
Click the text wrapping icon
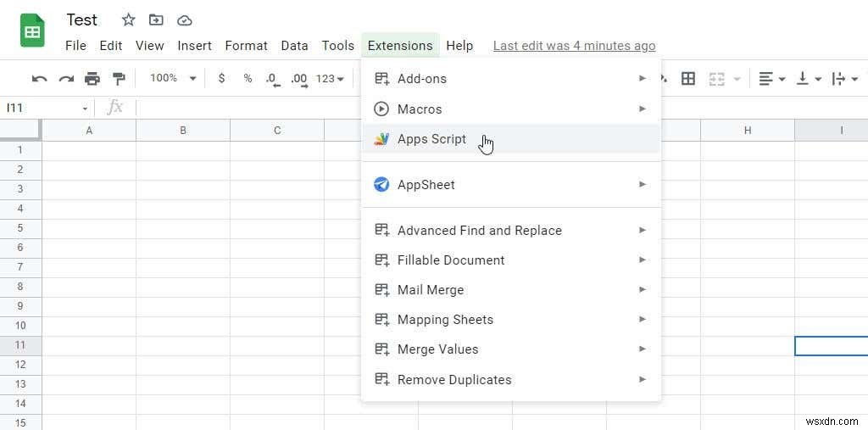click(838, 79)
